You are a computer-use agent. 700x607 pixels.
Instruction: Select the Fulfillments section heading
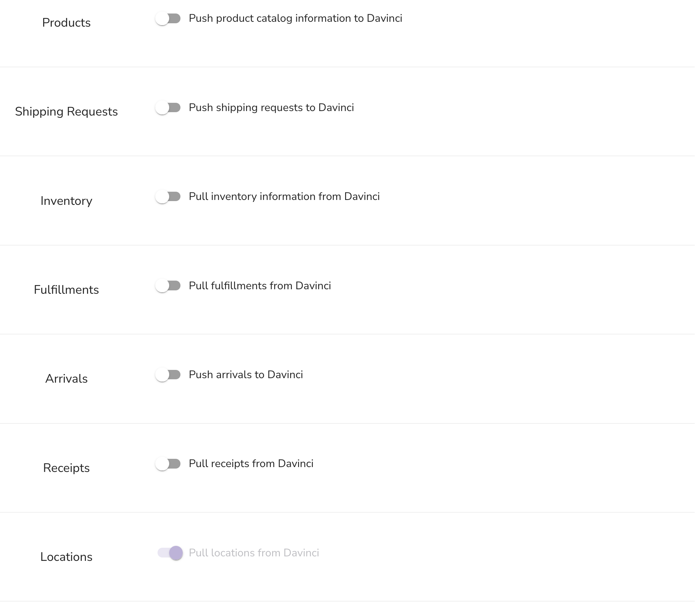point(66,290)
